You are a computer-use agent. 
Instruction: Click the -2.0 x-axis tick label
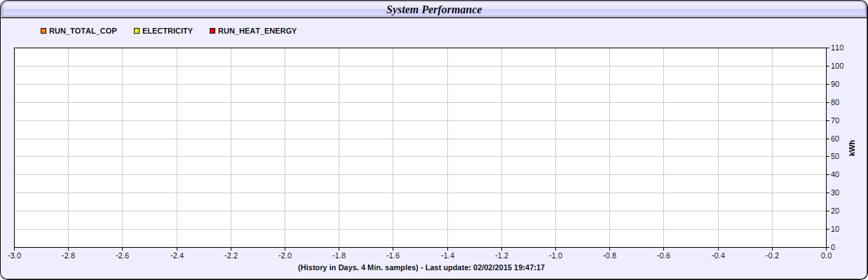(x=285, y=255)
